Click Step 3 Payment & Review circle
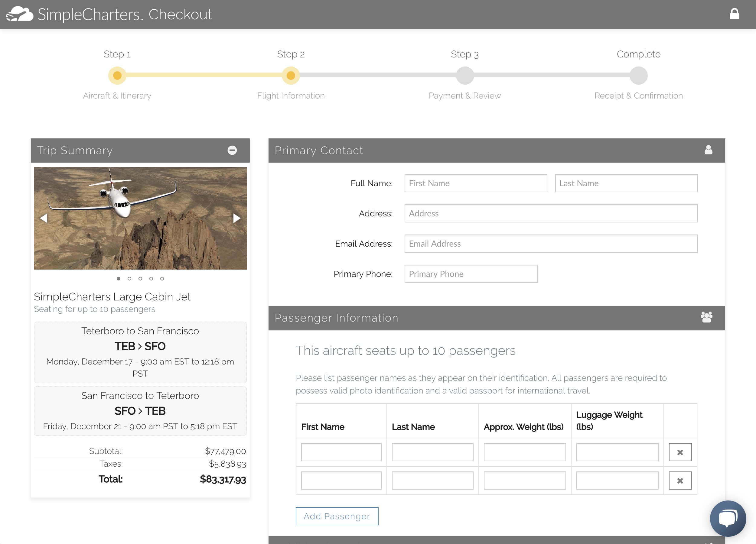The height and width of the screenshot is (544, 756). pyautogui.click(x=465, y=75)
